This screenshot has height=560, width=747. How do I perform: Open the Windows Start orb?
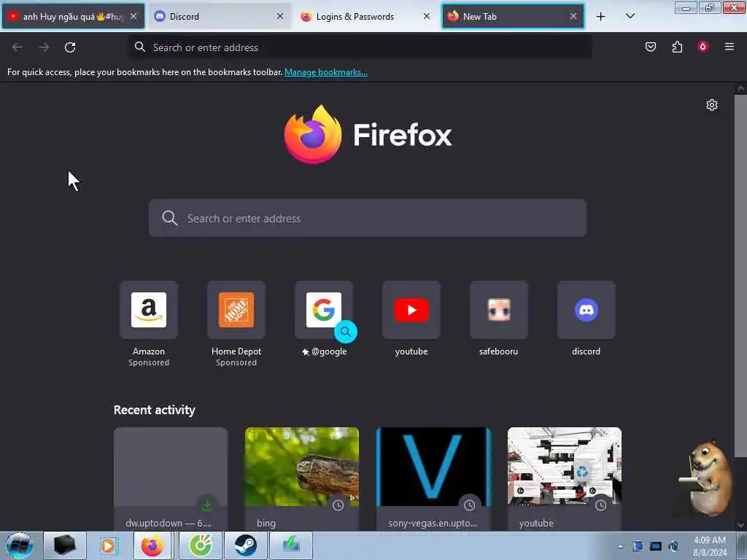coord(20,545)
